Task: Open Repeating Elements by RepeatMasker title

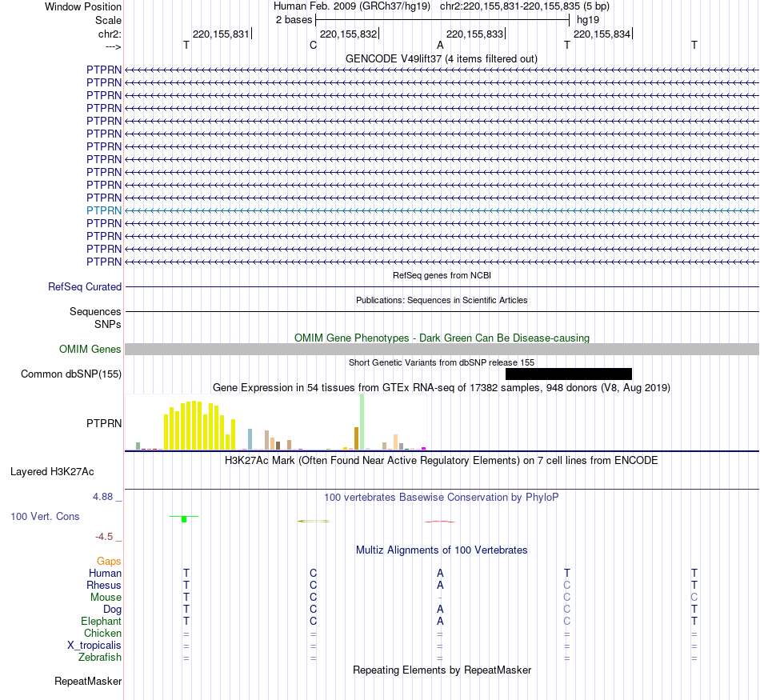Action: (442, 670)
